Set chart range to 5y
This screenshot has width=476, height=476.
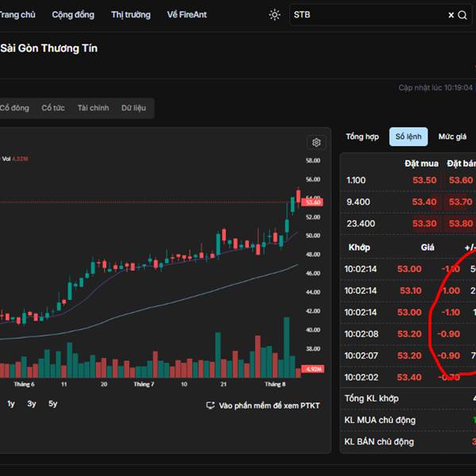pos(53,404)
